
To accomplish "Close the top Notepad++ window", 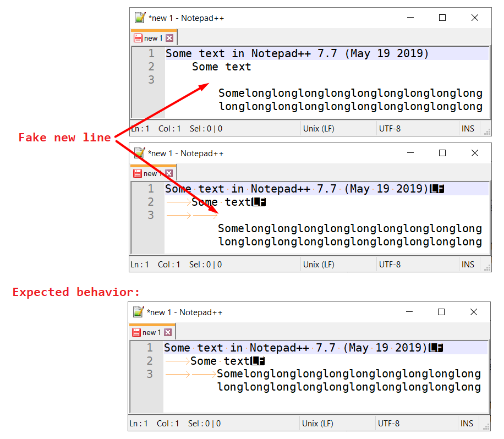I will click(x=475, y=18).
